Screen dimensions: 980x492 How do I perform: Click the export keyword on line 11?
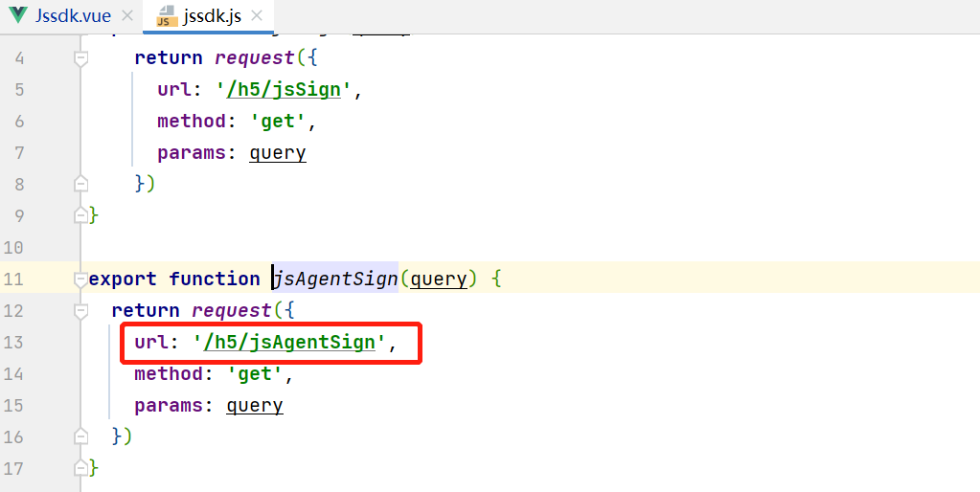point(123,280)
